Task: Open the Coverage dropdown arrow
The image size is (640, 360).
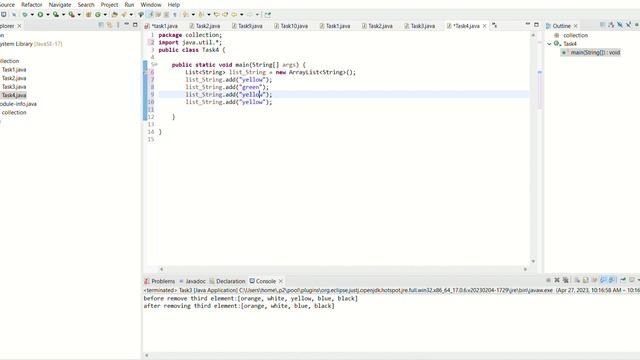Action: tap(63, 15)
